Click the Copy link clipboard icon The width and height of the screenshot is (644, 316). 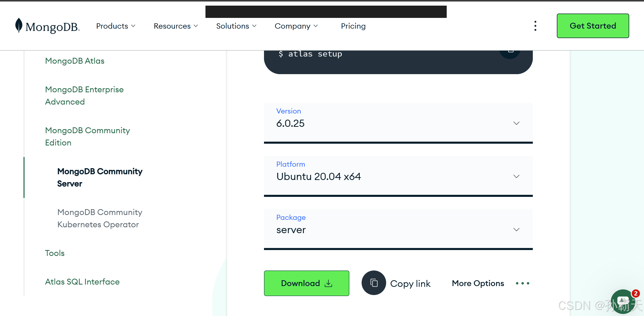374,283
